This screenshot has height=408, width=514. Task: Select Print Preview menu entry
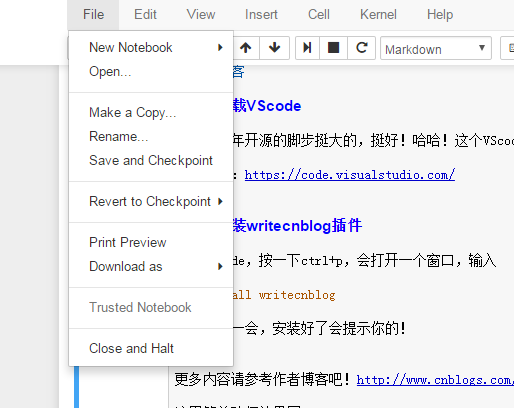click(x=151, y=242)
